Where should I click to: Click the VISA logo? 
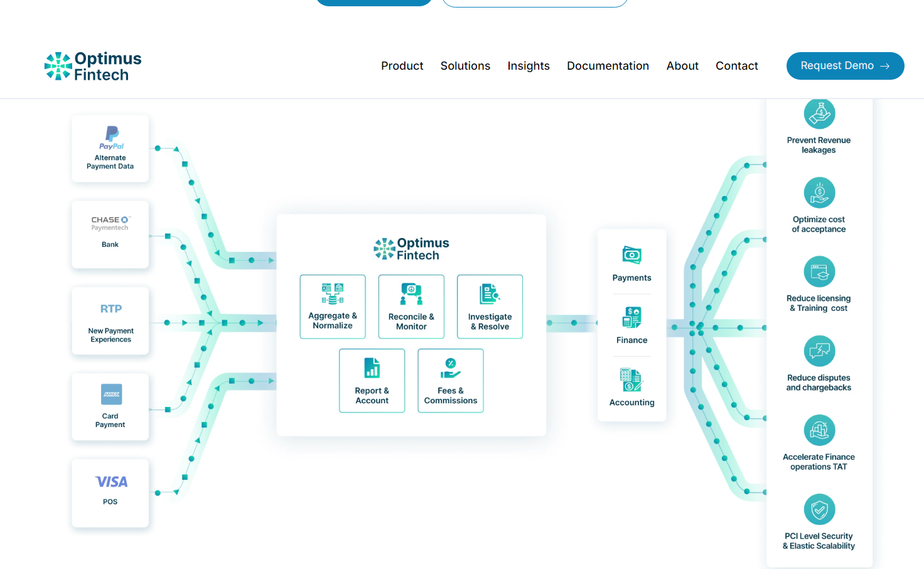tap(111, 482)
